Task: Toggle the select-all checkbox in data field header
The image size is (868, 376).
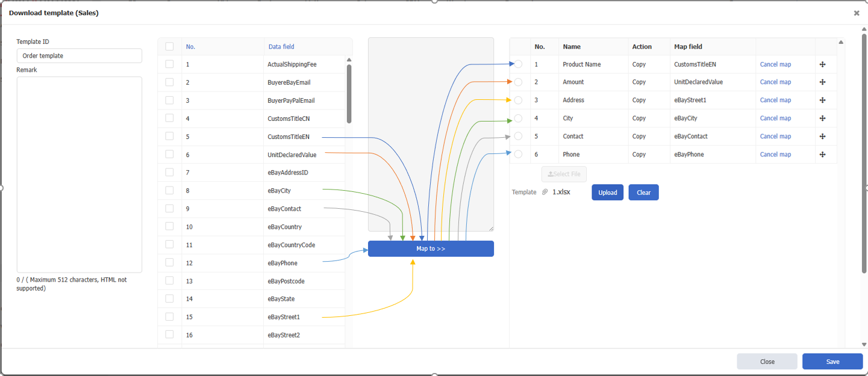Action: point(169,46)
